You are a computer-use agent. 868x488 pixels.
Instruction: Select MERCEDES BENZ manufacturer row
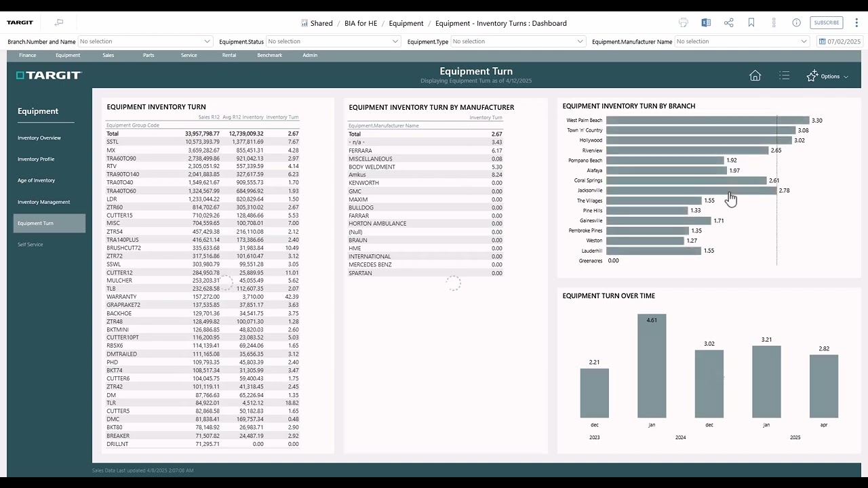(425, 264)
